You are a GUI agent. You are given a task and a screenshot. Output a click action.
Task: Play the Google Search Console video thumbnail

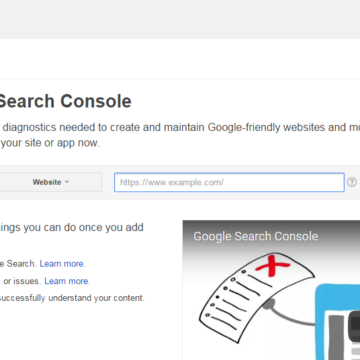coord(271,290)
